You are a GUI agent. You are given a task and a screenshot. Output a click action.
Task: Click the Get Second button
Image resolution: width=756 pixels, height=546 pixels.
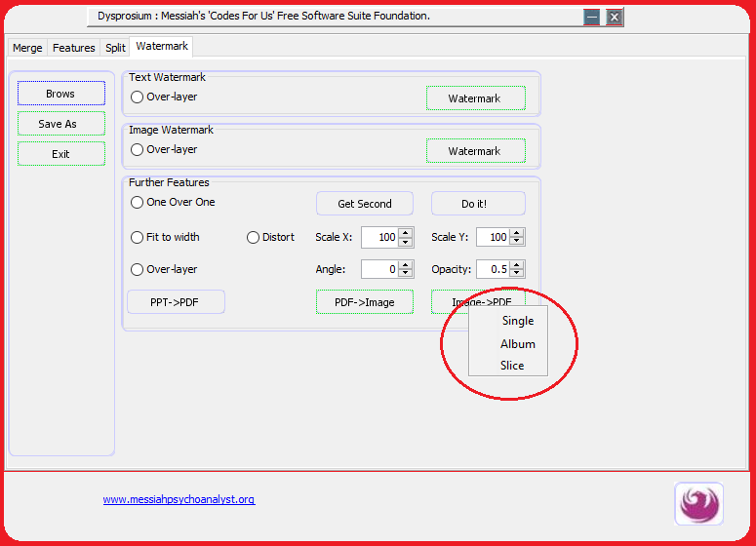click(365, 204)
